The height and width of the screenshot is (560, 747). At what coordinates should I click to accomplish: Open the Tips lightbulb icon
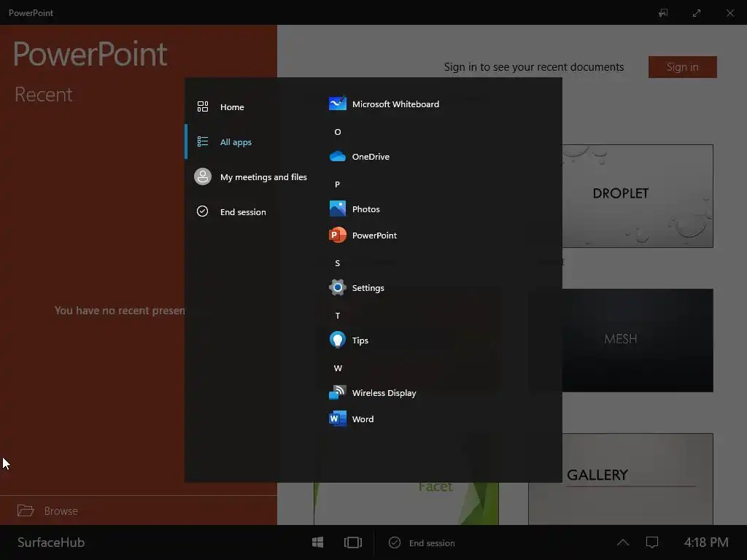[x=337, y=340]
